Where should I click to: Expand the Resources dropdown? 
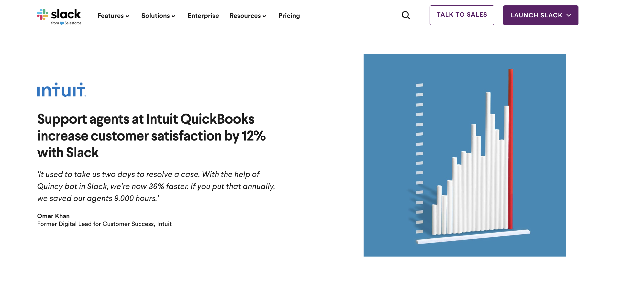(x=265, y=16)
